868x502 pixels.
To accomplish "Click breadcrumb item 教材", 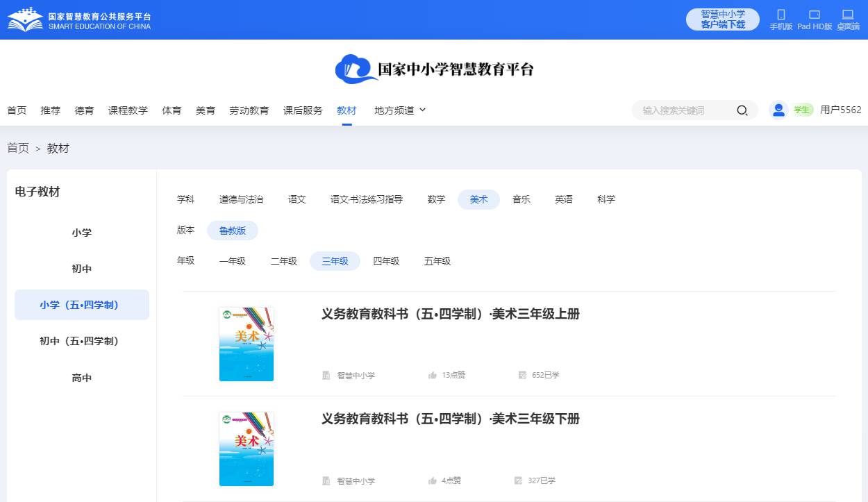I will point(58,148).
